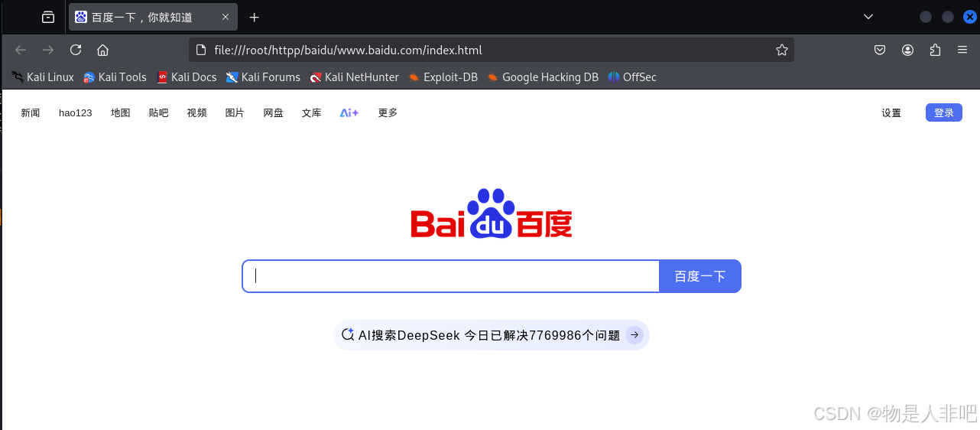Click the blue 登录 button
980x430 pixels.
[944, 112]
